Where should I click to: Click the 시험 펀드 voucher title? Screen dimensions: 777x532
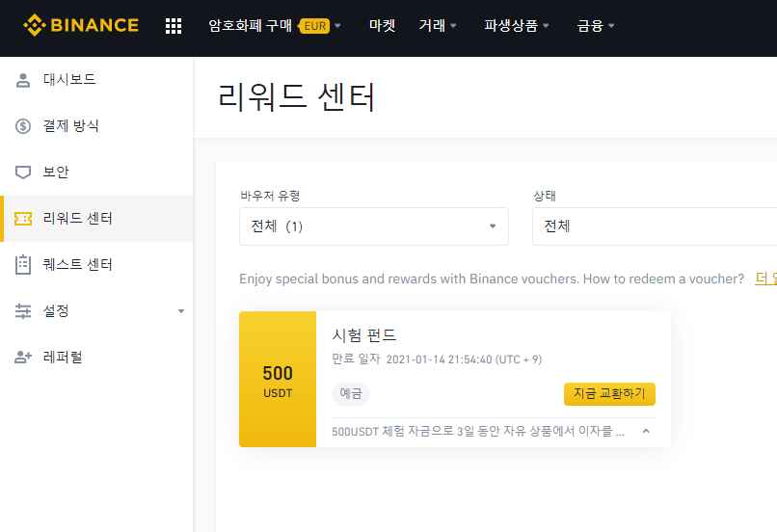click(x=364, y=335)
